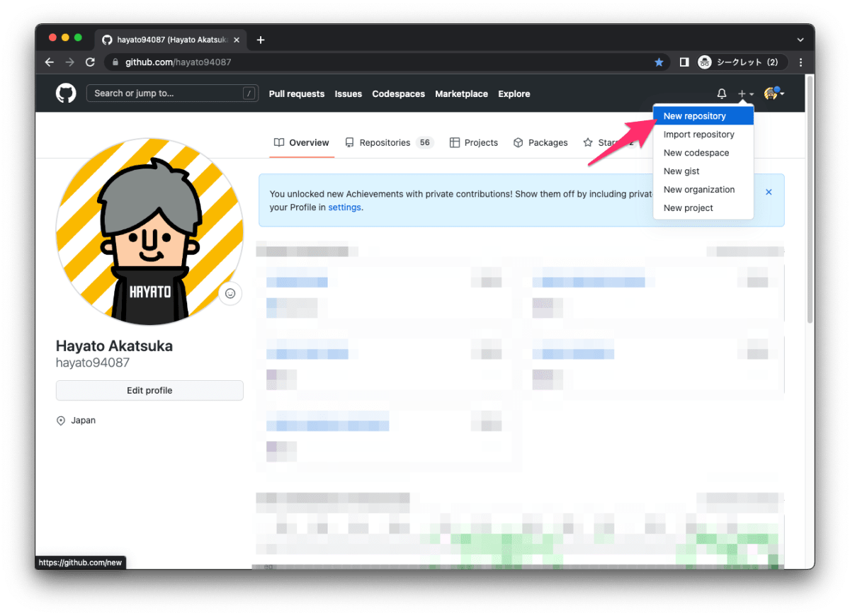Click the Search or jump to field

tap(172, 93)
